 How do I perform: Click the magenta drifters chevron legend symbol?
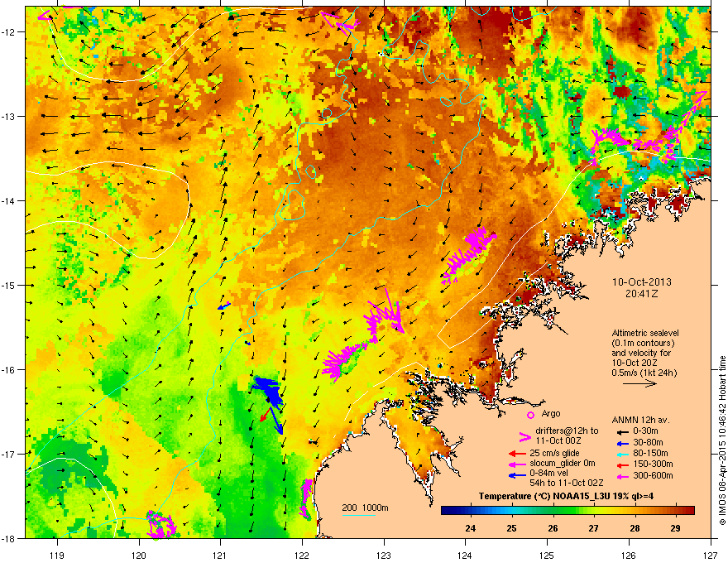pos(524,436)
